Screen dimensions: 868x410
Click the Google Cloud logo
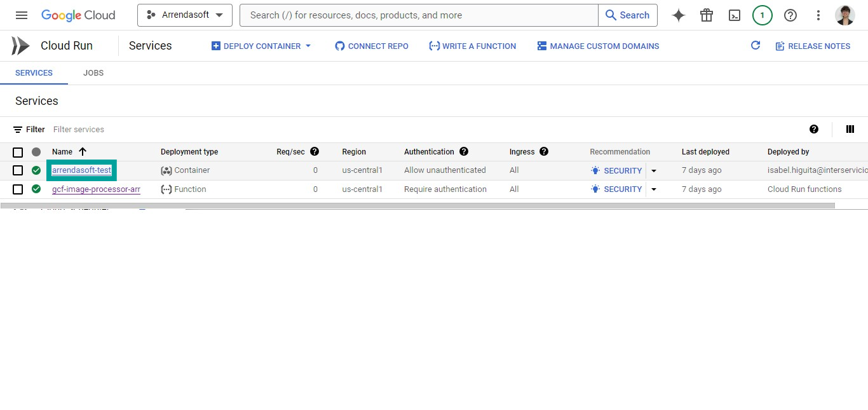click(78, 15)
